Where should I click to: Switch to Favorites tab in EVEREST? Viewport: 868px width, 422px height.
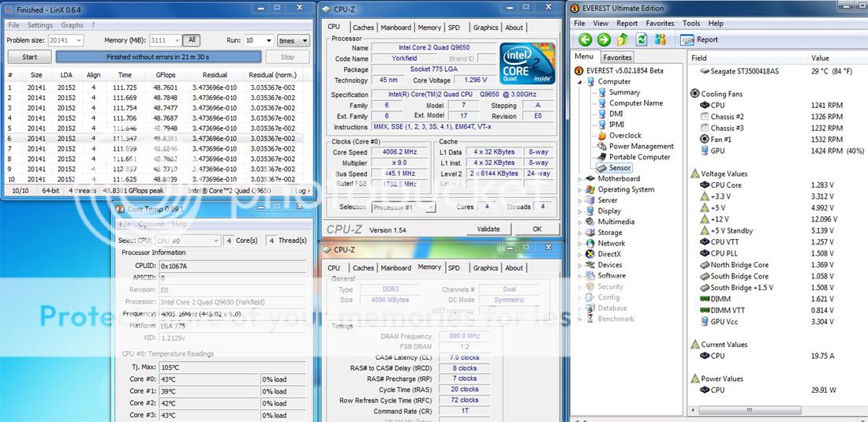pyautogui.click(x=617, y=58)
